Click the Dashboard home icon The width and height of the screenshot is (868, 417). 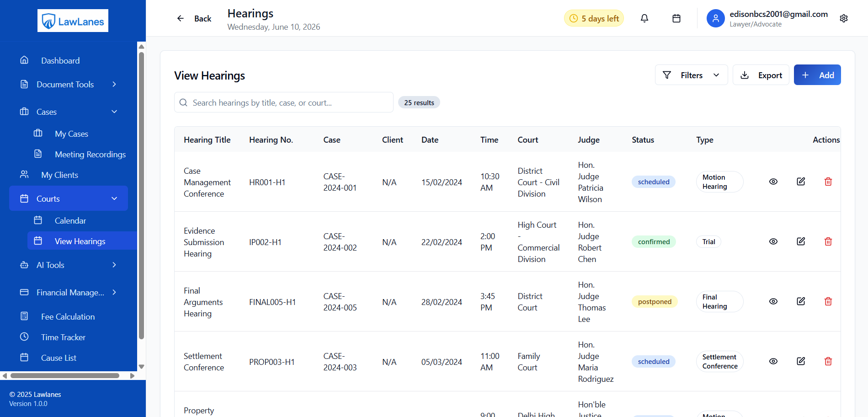click(24, 60)
